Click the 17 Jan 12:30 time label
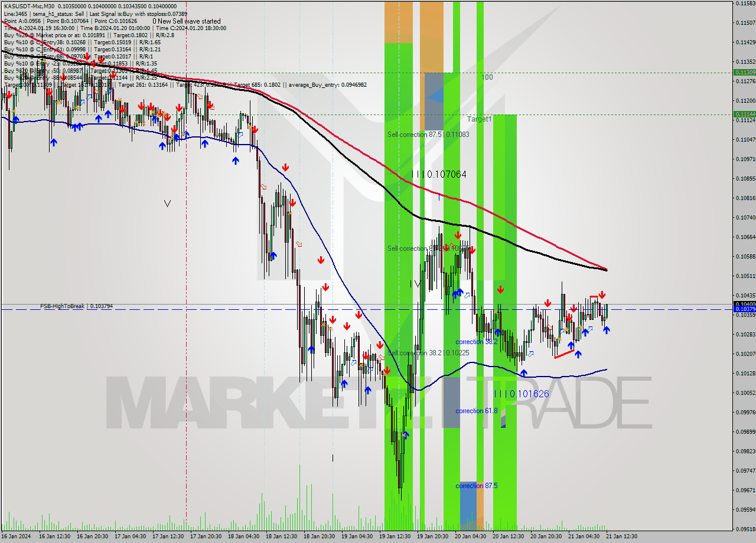This screenshot has height=543, width=756. (x=168, y=537)
